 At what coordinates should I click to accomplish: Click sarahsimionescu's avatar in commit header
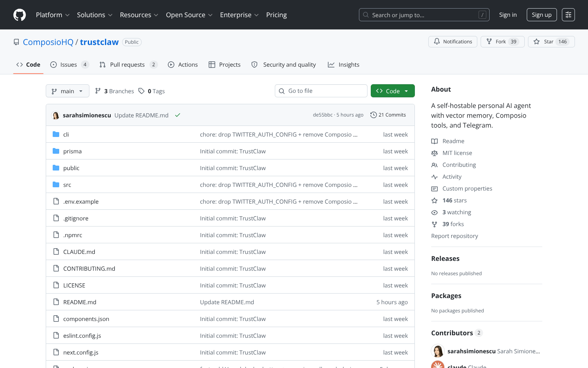pyautogui.click(x=56, y=115)
